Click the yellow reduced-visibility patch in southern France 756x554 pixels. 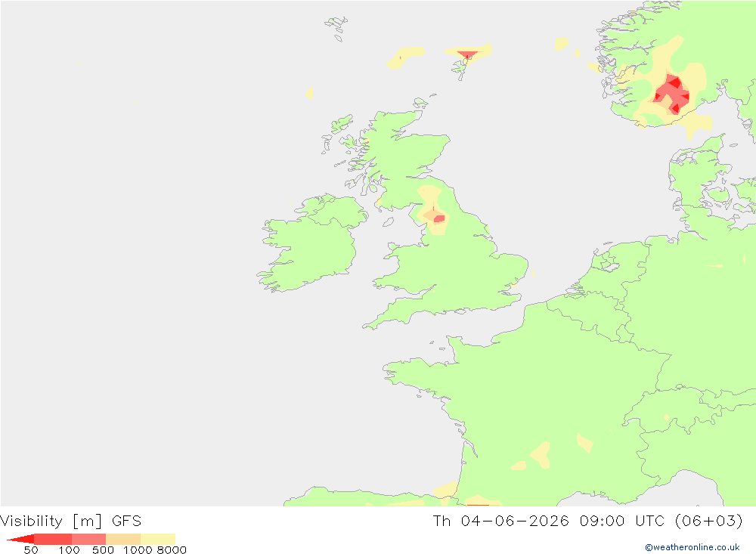pyautogui.click(x=541, y=455)
